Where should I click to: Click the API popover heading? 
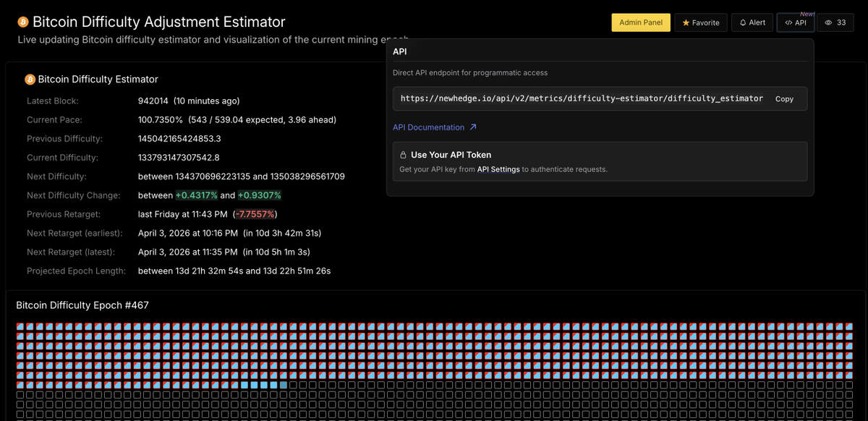point(400,52)
